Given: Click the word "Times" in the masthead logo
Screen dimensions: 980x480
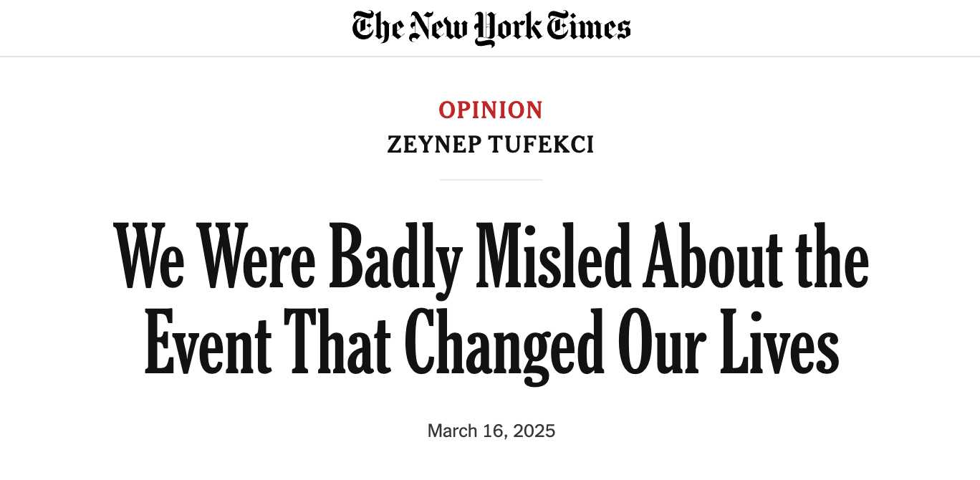Looking at the screenshot, I should [588, 27].
